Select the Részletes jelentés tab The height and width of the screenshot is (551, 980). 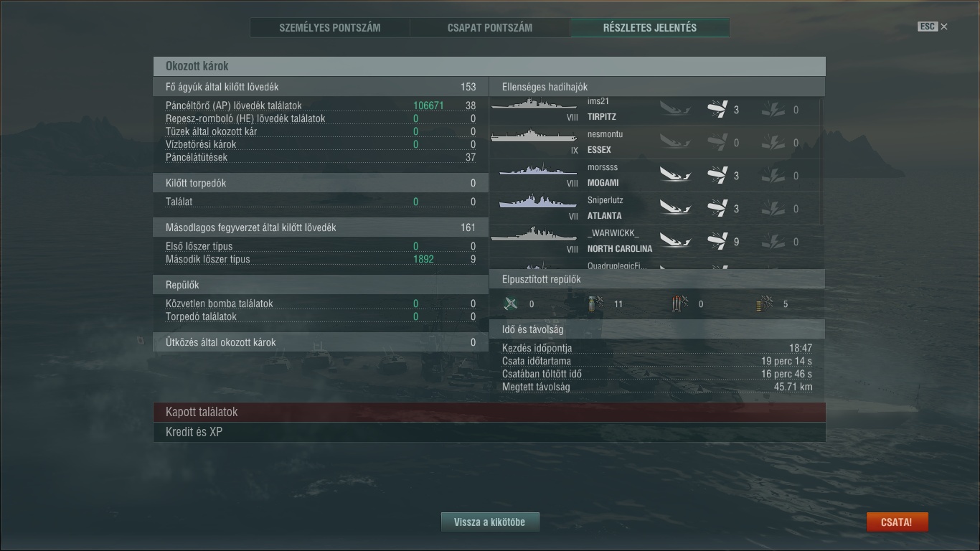click(650, 28)
